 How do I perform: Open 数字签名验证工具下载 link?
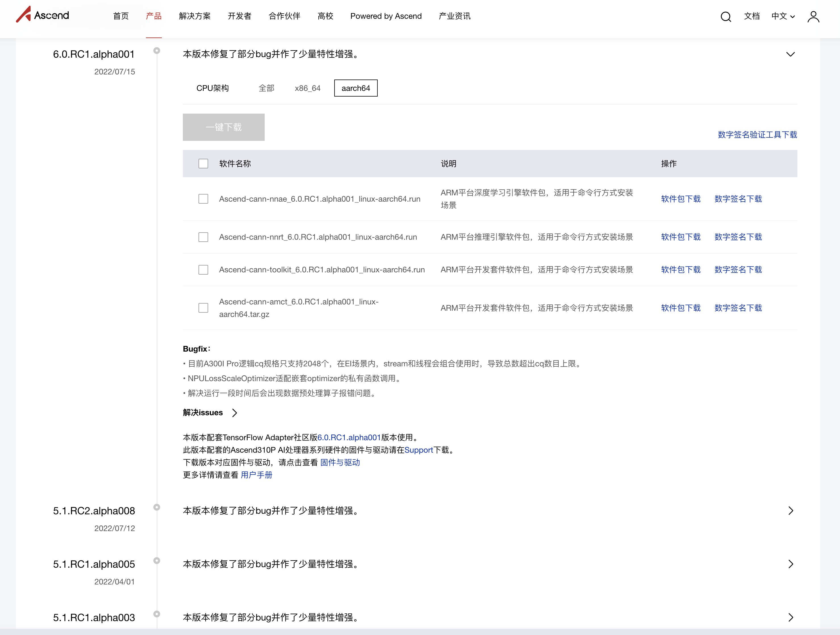[757, 135]
